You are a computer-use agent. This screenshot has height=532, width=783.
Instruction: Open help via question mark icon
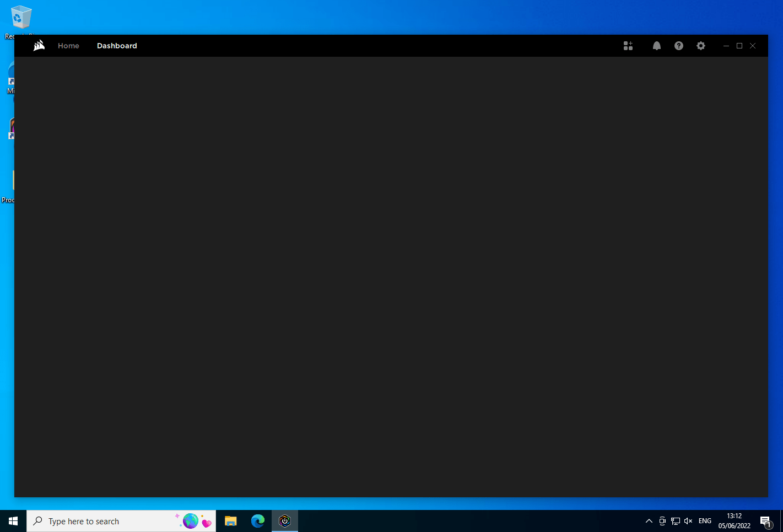click(x=679, y=46)
